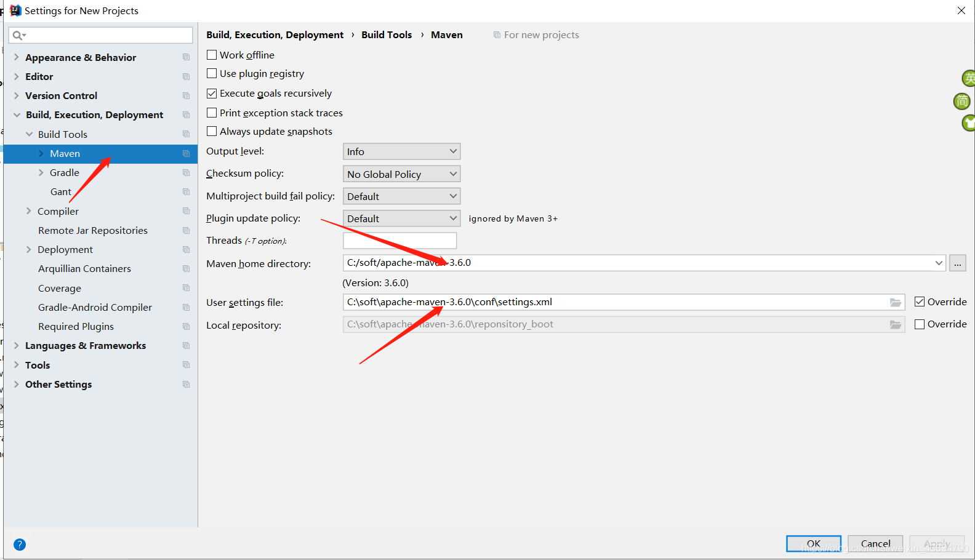Screen dimensions: 975x560
Task: Click the copy icon beside Compiler
Action: pos(186,211)
